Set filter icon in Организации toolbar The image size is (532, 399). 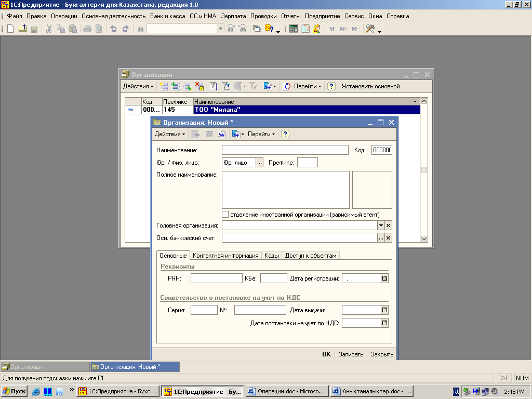coord(227,87)
